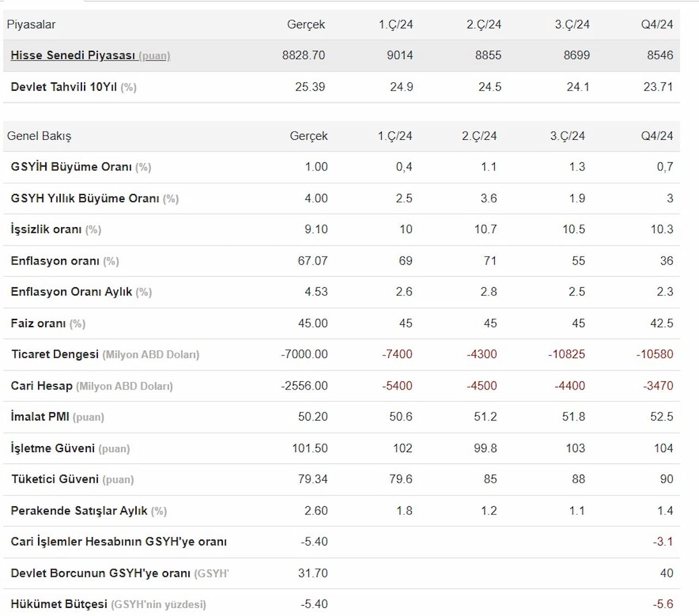Select the Faiz oranı row label

point(38,323)
